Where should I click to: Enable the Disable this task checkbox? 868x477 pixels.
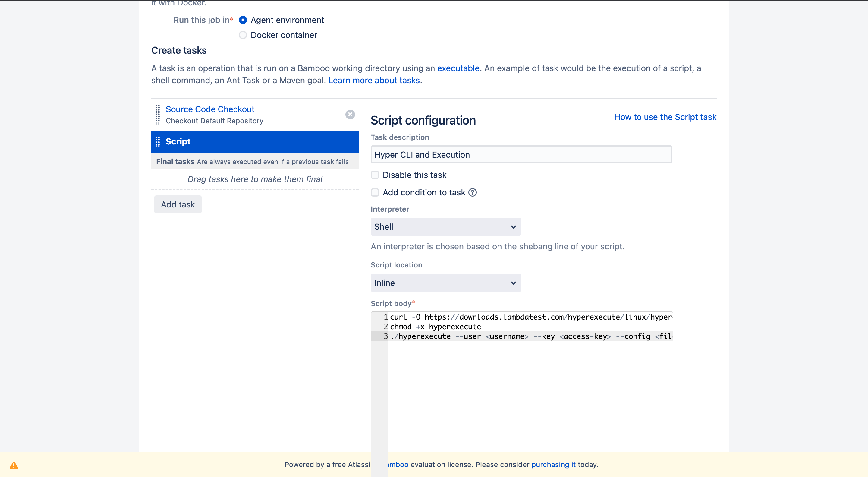[x=375, y=175]
